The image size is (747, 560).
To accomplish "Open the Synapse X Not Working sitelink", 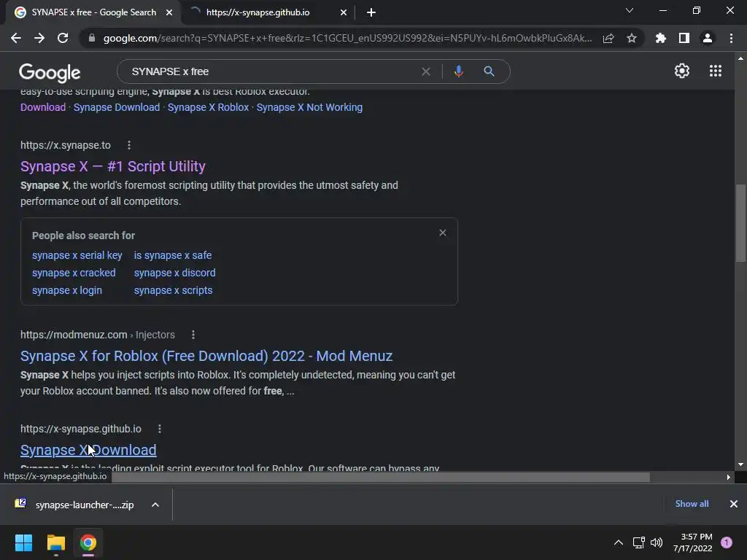I will (309, 107).
